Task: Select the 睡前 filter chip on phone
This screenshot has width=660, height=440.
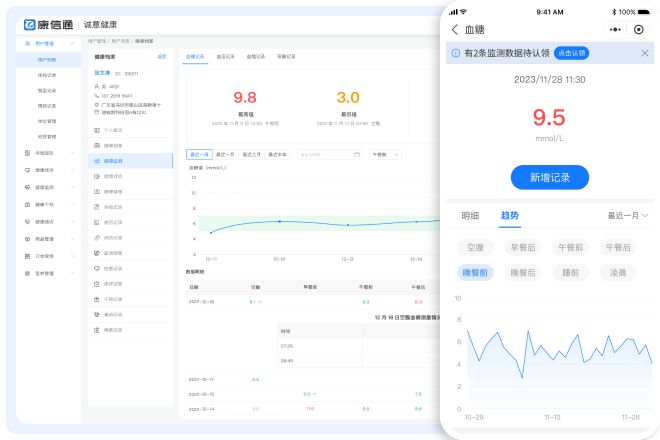Action: tap(570, 273)
